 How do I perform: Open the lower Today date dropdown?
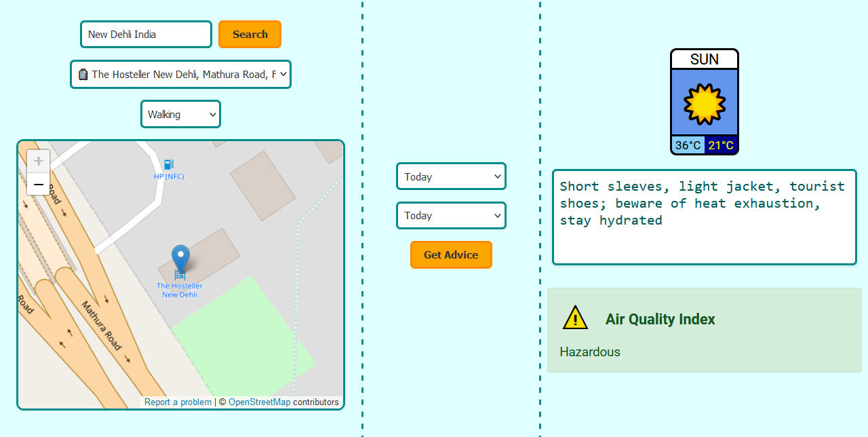451,215
